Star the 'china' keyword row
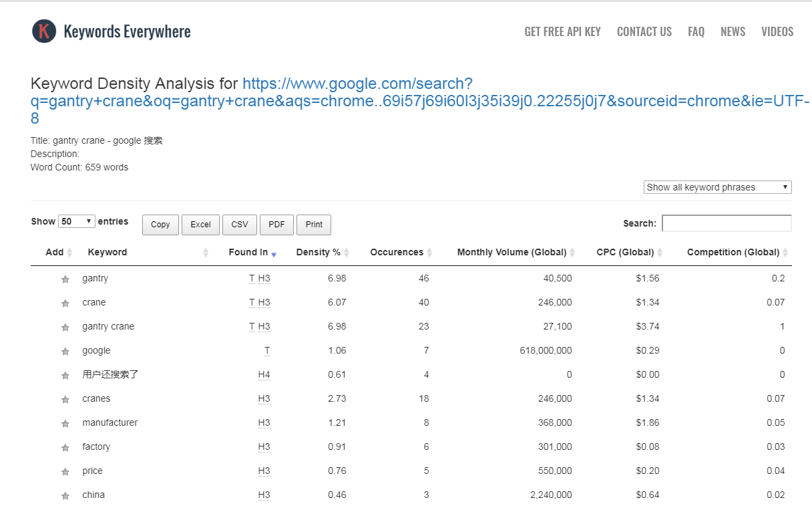 [65, 496]
